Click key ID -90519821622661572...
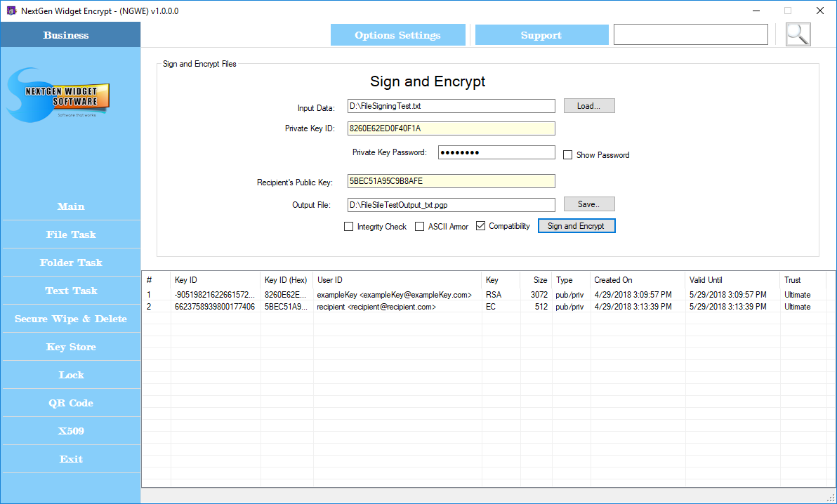 [x=215, y=295]
